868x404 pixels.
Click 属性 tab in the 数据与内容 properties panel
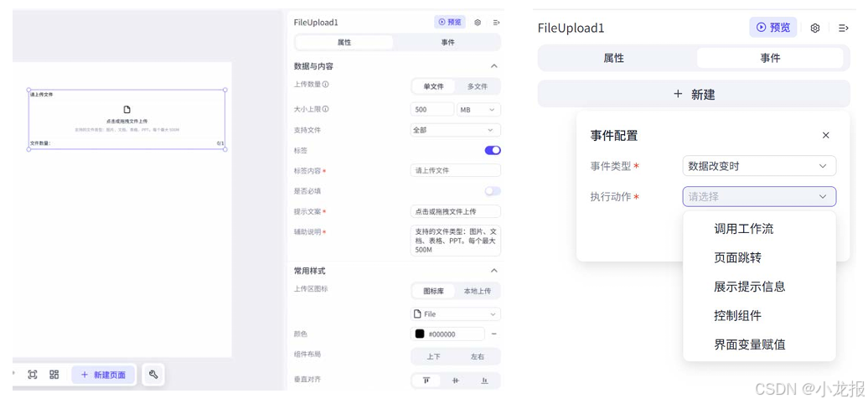344,43
